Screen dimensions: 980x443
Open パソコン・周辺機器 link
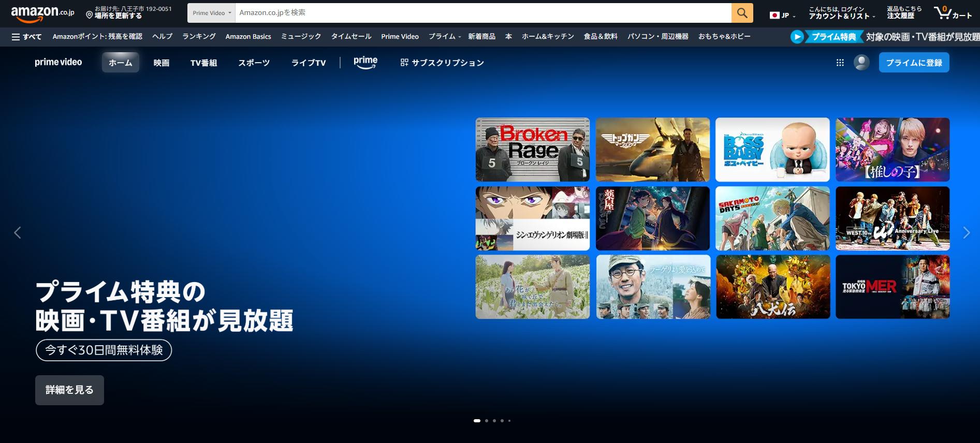(657, 37)
